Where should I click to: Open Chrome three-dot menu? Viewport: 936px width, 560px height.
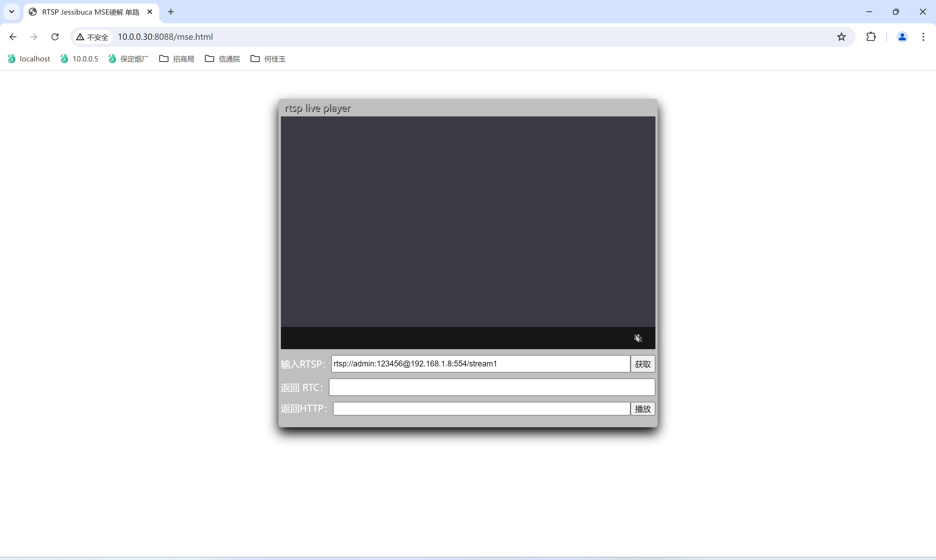tap(923, 37)
